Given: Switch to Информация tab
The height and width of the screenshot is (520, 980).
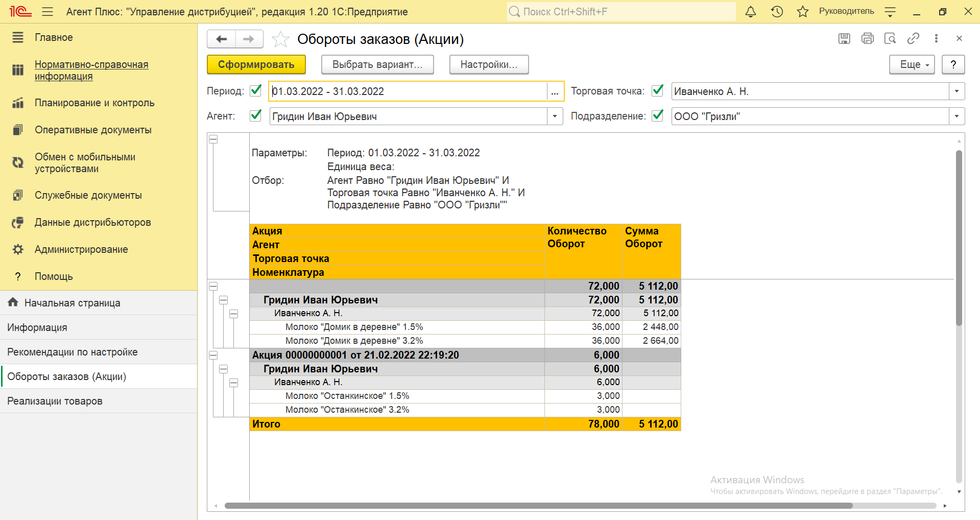Looking at the screenshot, I should click(99, 327).
